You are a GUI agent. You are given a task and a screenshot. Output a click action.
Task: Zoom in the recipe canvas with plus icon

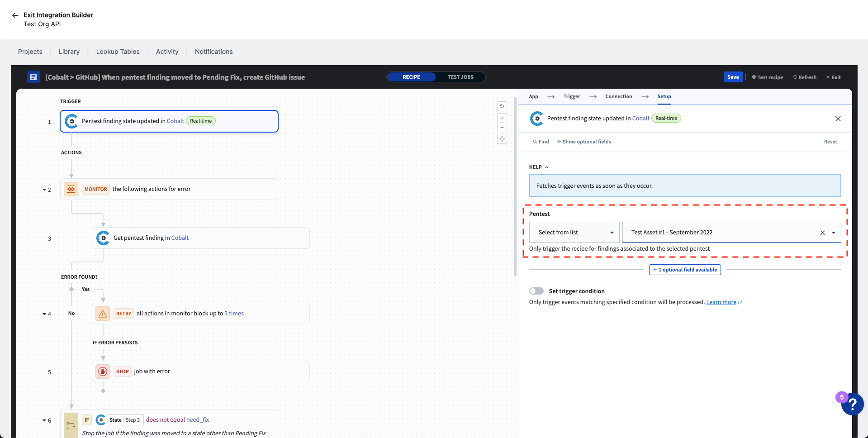(502, 118)
